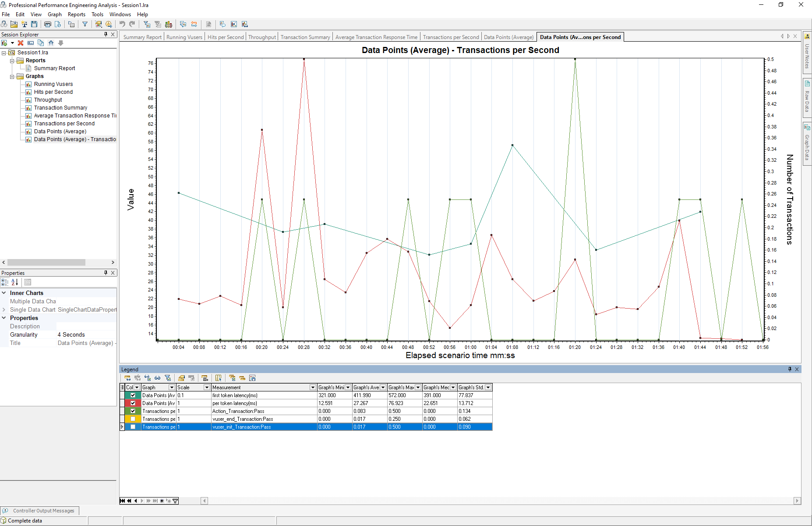The image size is (812, 526).
Task: Uncheck the first token latency(ms) measurement
Action: click(133, 395)
